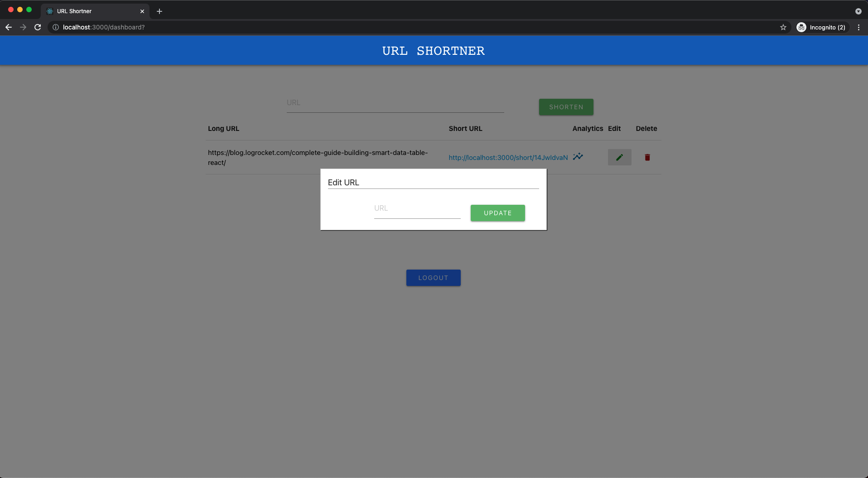Screen dimensions: 868x478
Task: Close the URL Shortner tab
Action: [142, 11]
